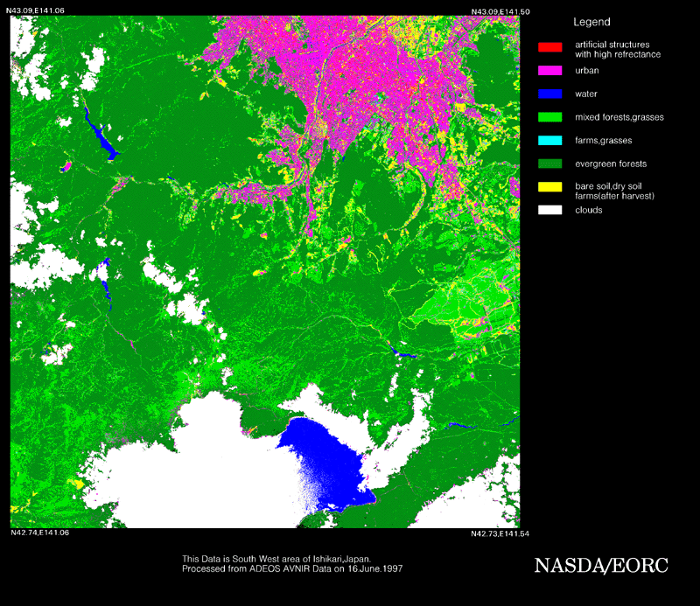Viewport: 700px width, 606px height.
Task: Click the 'farms,grasses' legend label
Action: tap(604, 141)
